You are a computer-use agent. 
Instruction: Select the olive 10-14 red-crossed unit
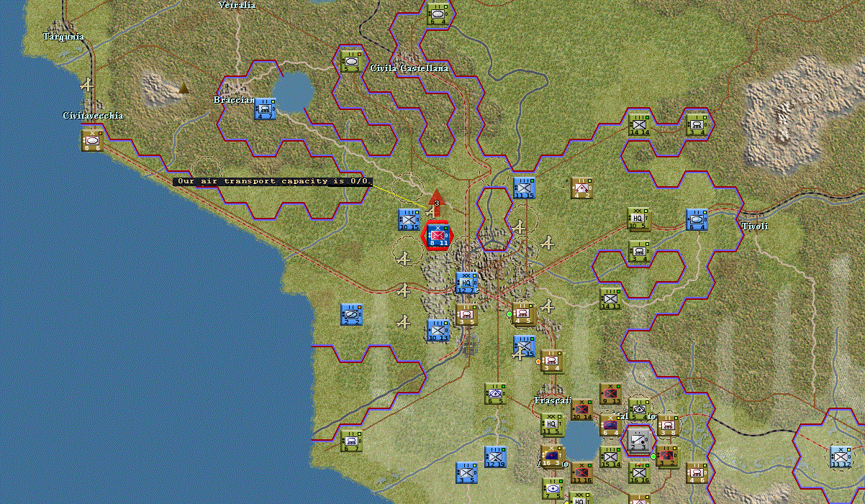click(581, 409)
